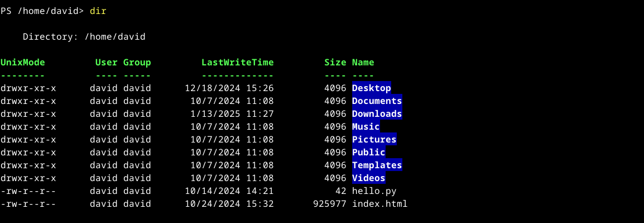Screen dimensions: 644x223
Task: Click the -rw-r--r-- mode of hello.py
Action: [28, 191]
